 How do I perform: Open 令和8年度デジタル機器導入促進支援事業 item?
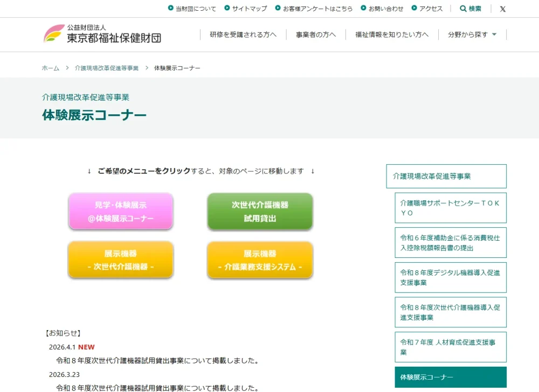pyautogui.click(x=451, y=277)
